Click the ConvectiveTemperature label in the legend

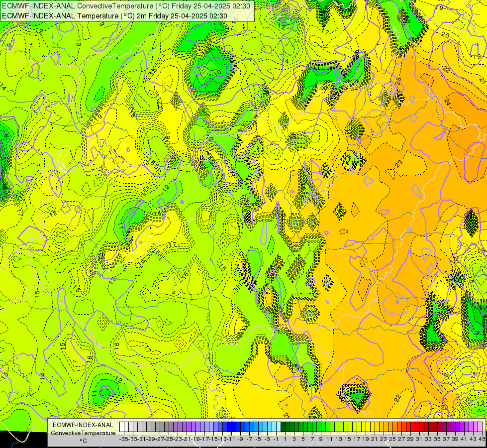click(83, 433)
